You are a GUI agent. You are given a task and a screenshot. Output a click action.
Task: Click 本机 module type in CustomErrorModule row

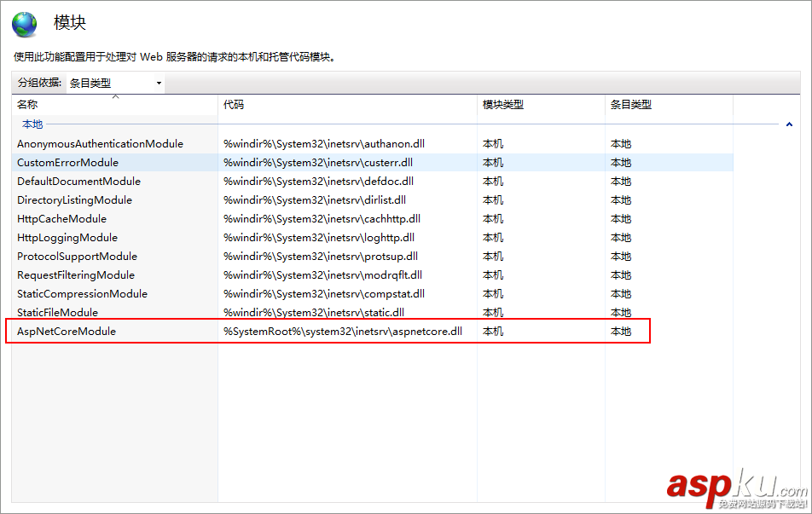click(x=493, y=163)
